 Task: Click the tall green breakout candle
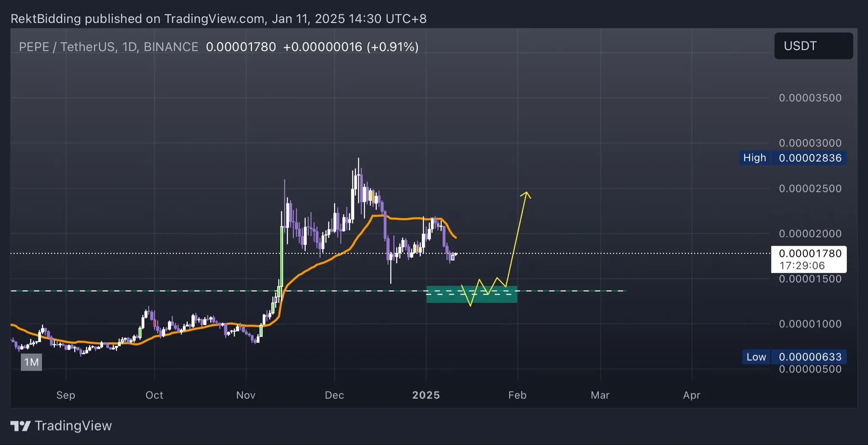coord(281,256)
